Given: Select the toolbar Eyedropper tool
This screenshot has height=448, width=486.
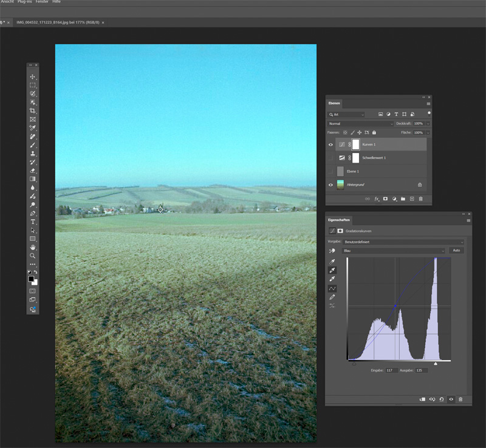Looking at the screenshot, I should pyautogui.click(x=33, y=127).
